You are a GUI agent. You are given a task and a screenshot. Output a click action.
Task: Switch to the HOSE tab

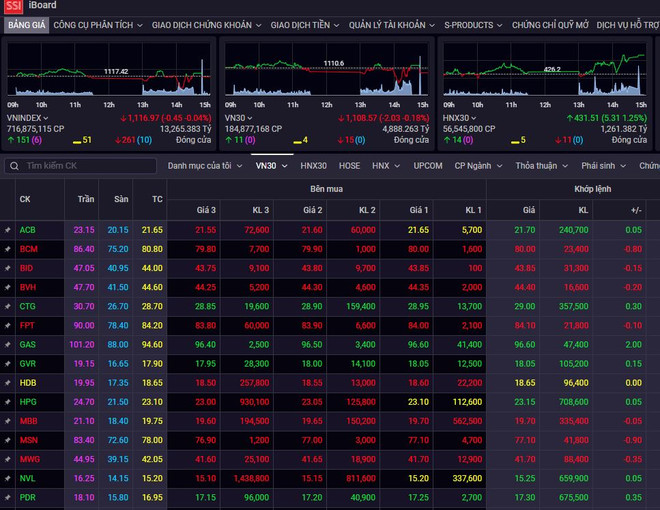pos(349,166)
